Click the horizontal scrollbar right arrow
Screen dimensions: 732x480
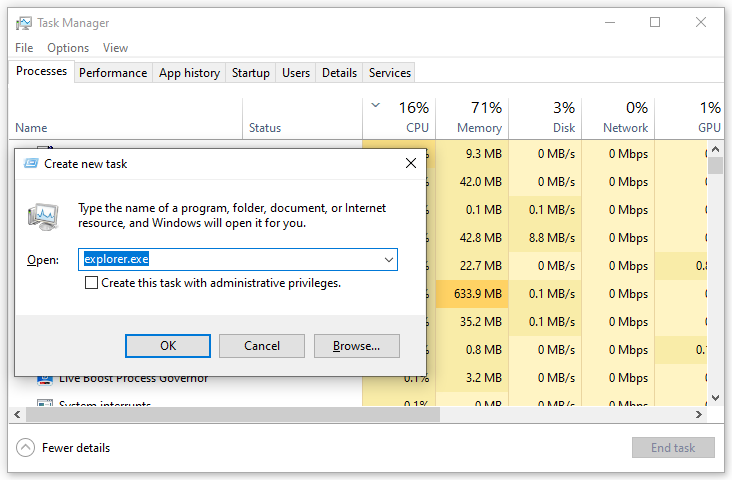pyautogui.click(x=699, y=414)
